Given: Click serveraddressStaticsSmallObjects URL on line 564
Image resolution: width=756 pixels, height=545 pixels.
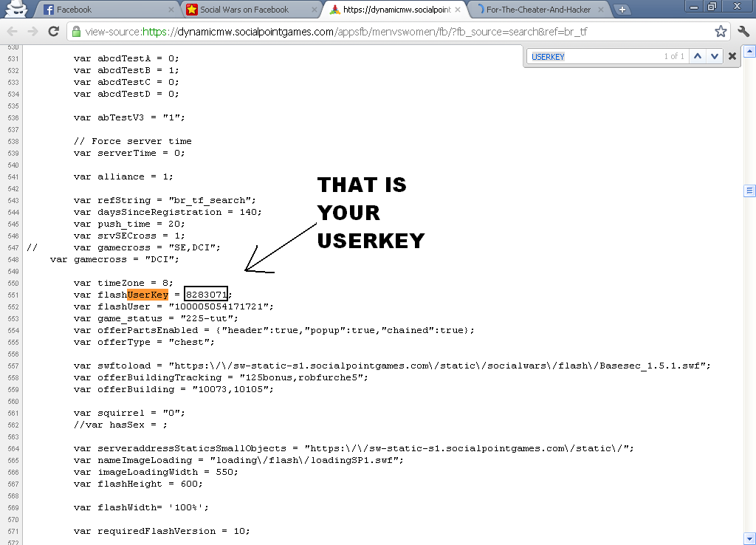Looking at the screenshot, I should [x=467, y=448].
